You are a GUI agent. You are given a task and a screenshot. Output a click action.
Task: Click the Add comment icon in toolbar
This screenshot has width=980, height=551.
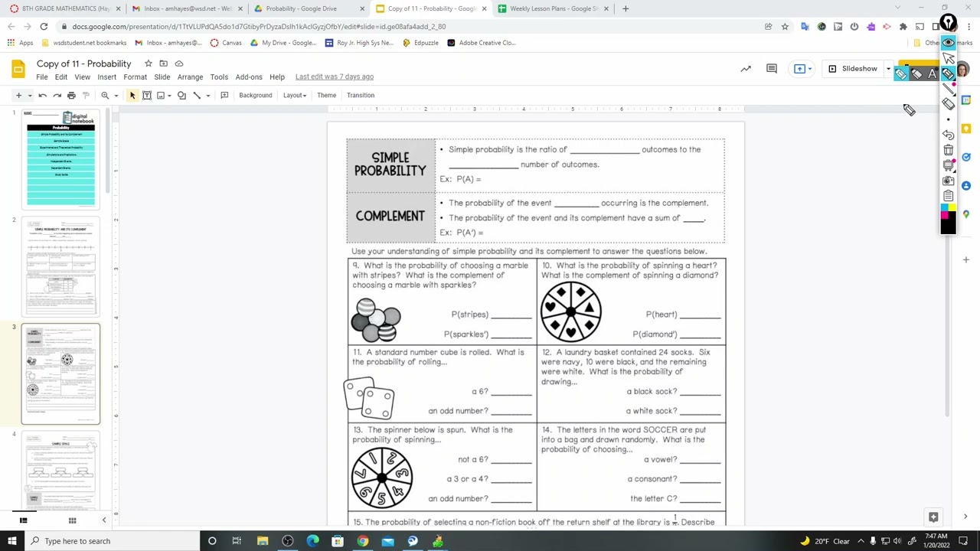click(x=224, y=96)
